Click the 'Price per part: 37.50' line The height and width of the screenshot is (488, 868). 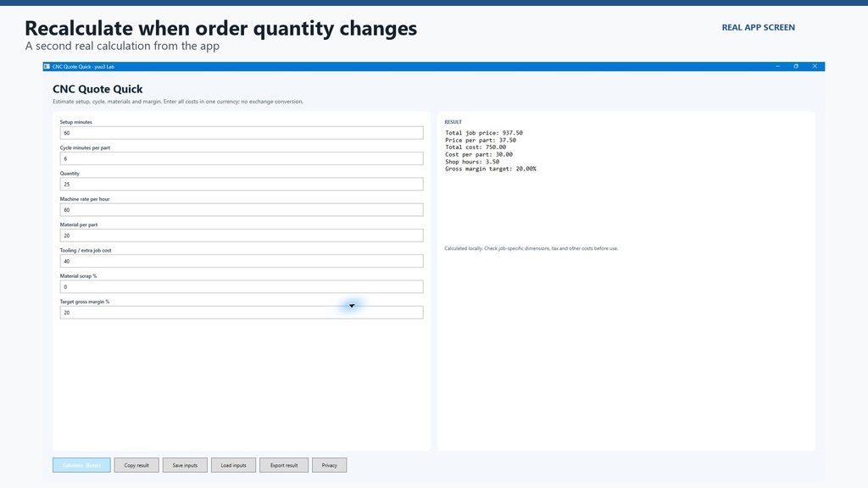pyautogui.click(x=481, y=140)
